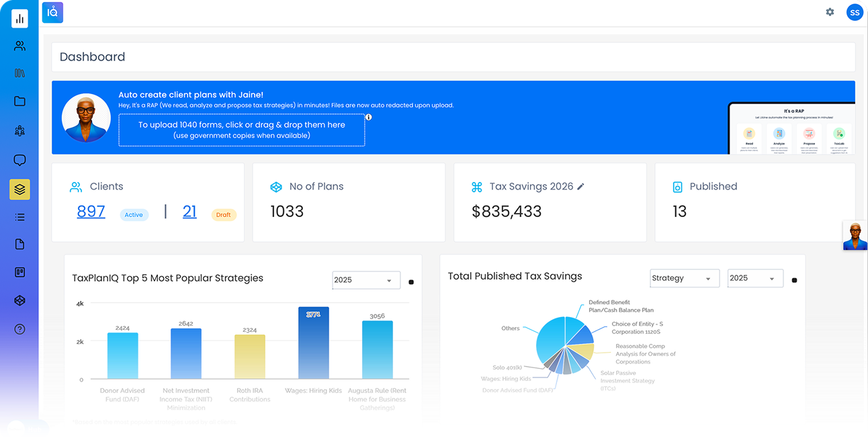
Task: Click the TaxPlanIQ logo at top
Action: tap(52, 12)
